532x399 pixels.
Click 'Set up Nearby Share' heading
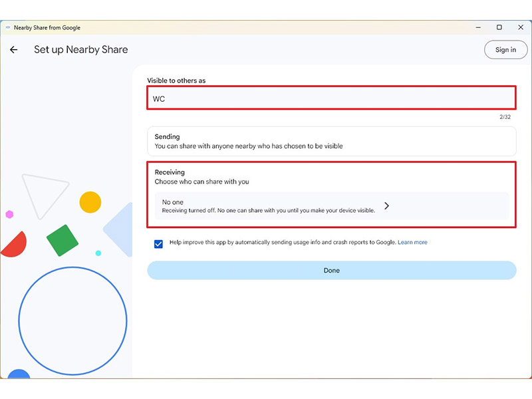click(80, 49)
